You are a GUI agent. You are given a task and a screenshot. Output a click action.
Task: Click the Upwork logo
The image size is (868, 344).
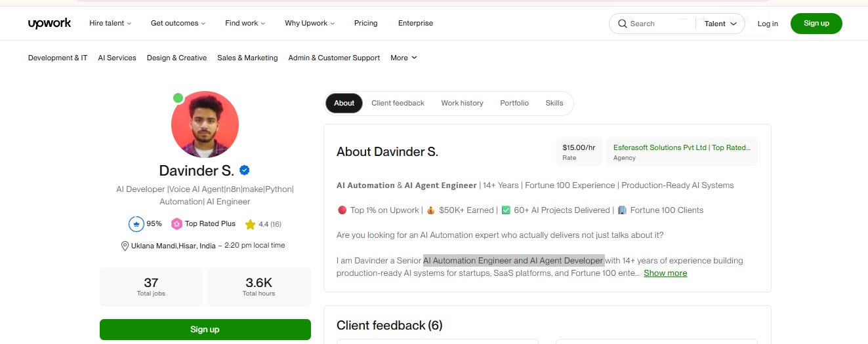coord(49,24)
